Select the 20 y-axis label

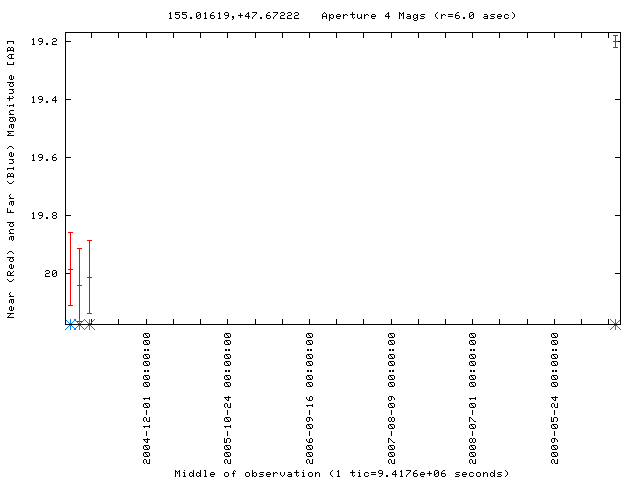pos(51,273)
